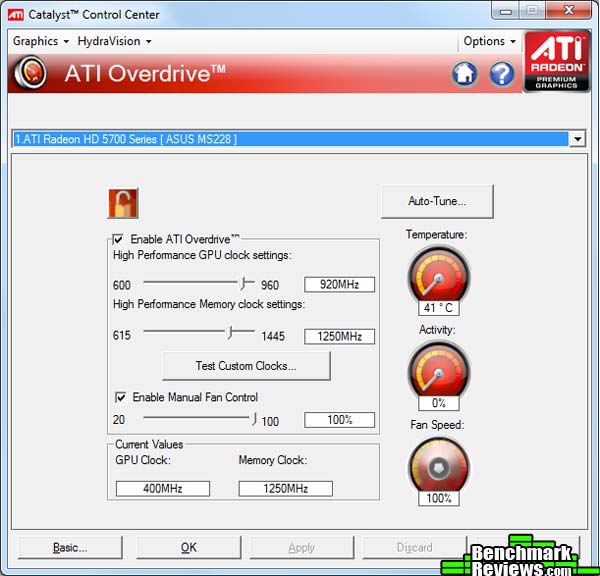Image resolution: width=600 pixels, height=576 pixels.
Task: Click the ATI Radeon Premium Graphics logo
Action: tap(557, 61)
